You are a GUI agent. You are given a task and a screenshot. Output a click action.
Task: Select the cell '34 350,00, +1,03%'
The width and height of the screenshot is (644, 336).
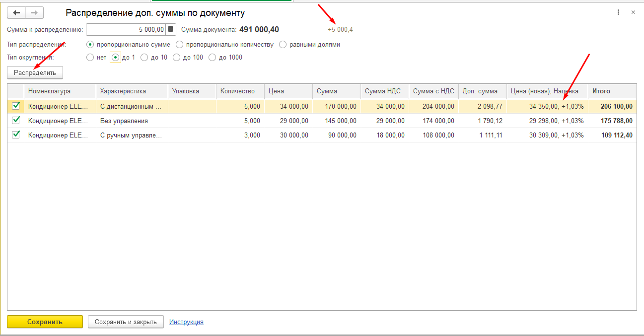click(547, 106)
